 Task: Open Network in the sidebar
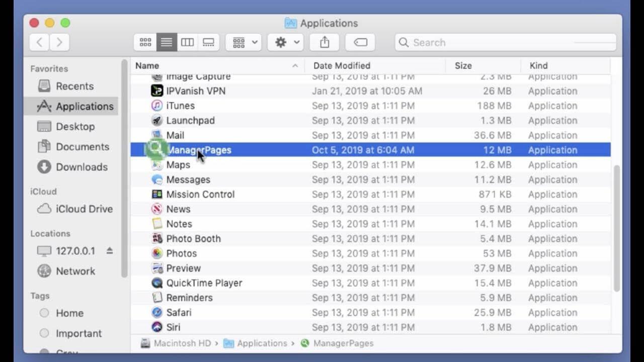[70, 271]
